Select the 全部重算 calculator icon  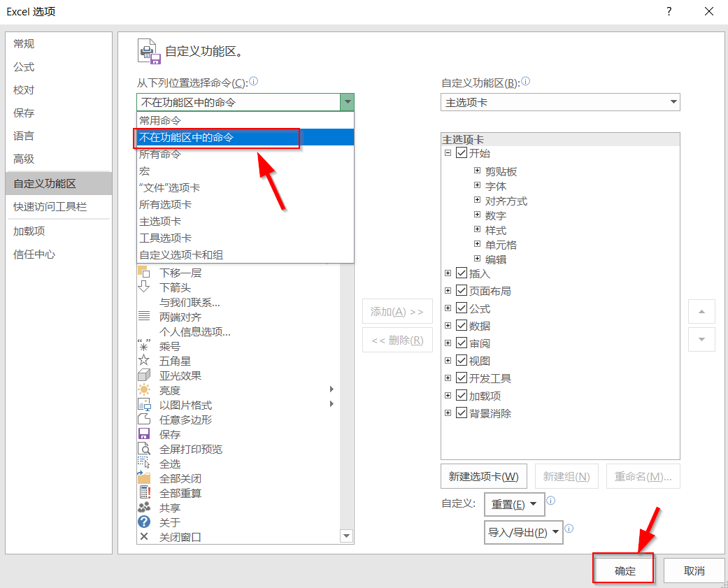[144, 492]
